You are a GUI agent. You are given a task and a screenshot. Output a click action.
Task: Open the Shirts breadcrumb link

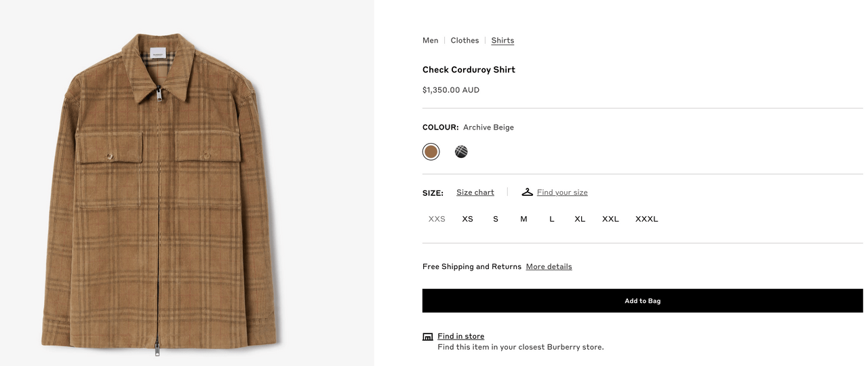(x=502, y=41)
